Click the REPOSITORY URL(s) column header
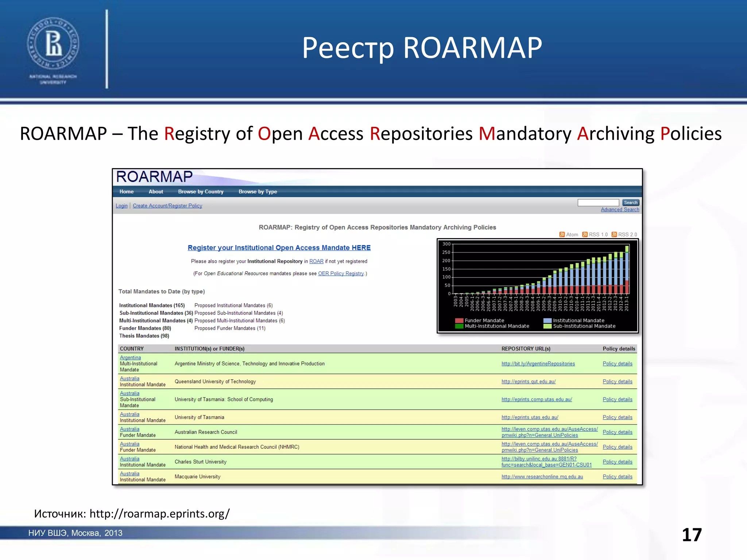Image resolution: width=747 pixels, height=560 pixels. (x=526, y=349)
